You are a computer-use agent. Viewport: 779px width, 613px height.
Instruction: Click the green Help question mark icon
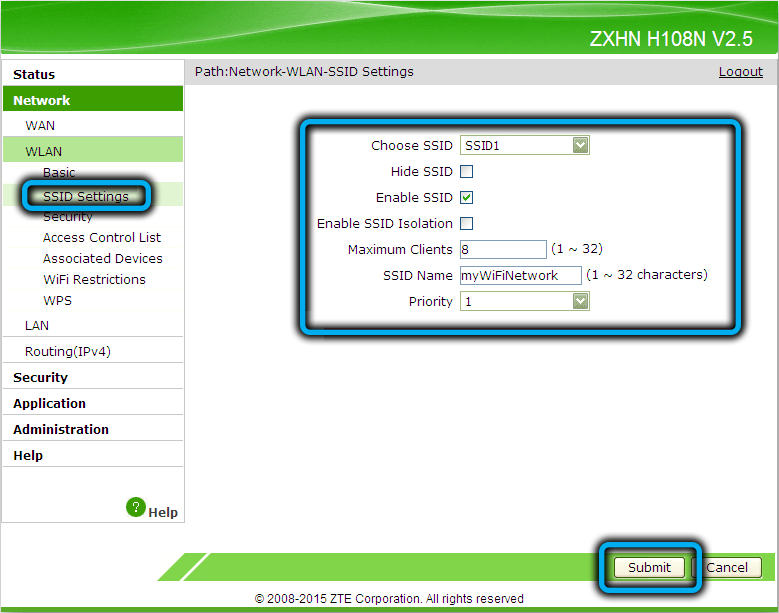[136, 507]
